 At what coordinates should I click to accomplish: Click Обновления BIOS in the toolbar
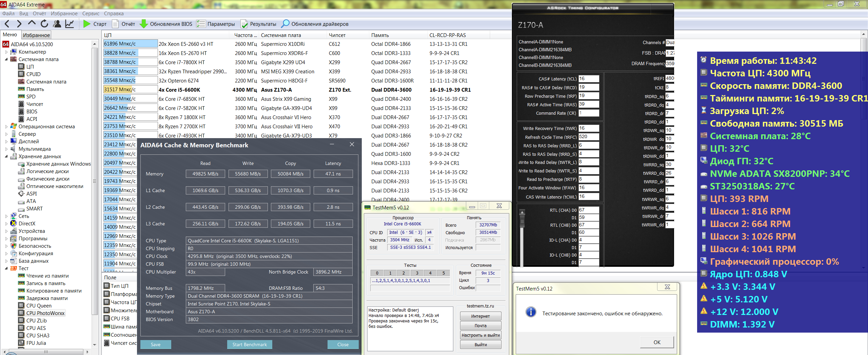tap(166, 24)
